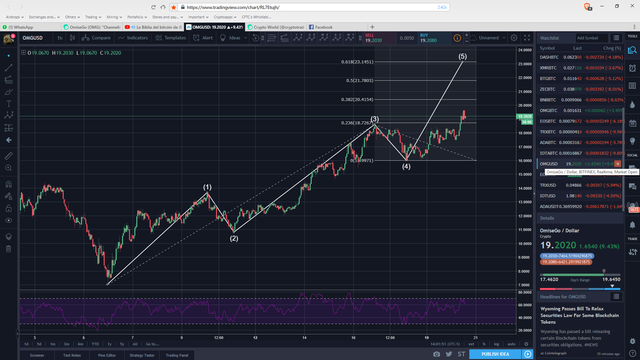Open the Unnamed layout dropdown
640x360 pixels.
(x=488, y=38)
